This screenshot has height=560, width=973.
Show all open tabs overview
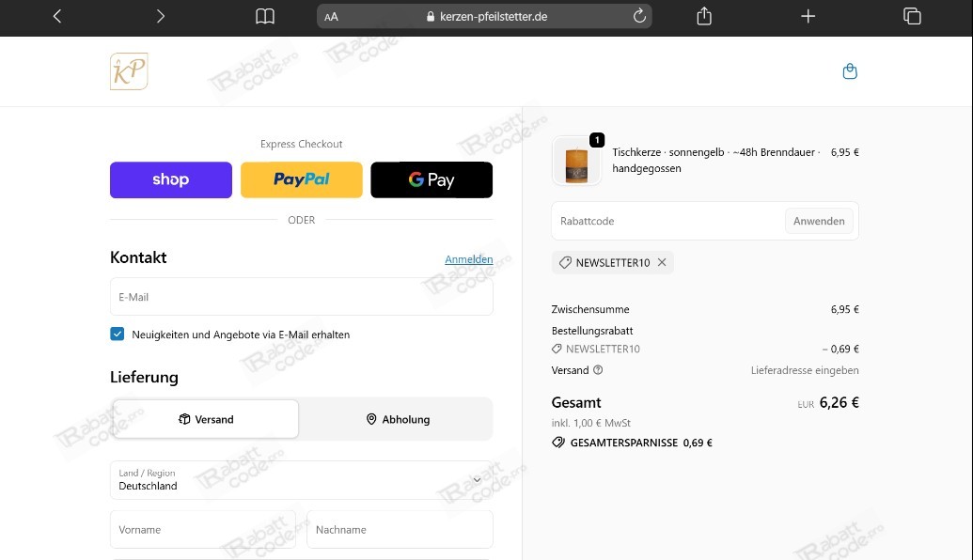click(911, 16)
